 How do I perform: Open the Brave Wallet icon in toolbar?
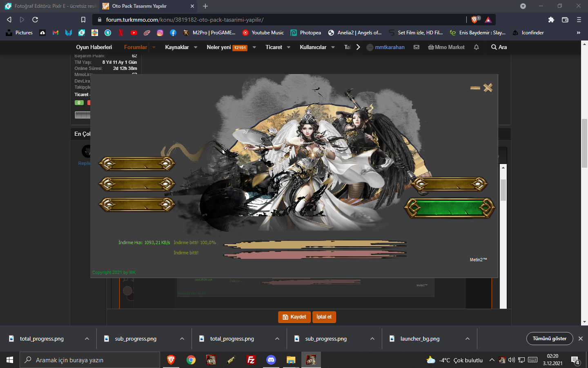(565, 20)
